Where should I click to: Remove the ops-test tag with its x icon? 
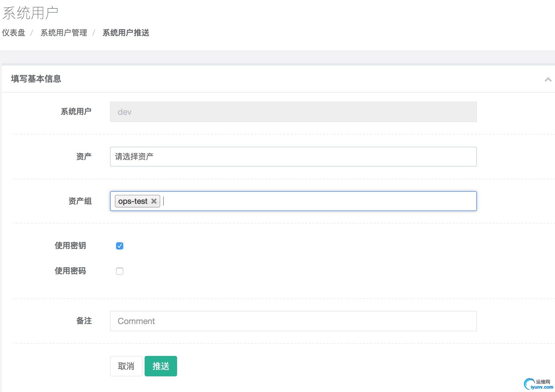coord(154,201)
